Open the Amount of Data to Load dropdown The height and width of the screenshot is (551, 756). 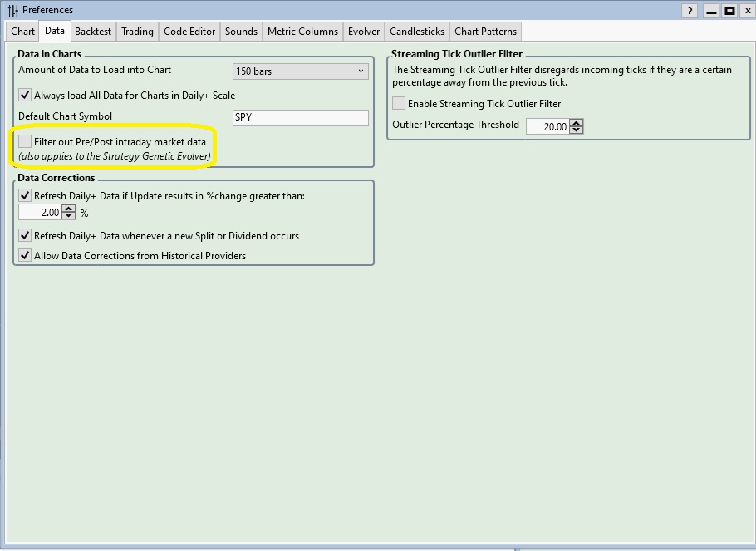(301, 71)
